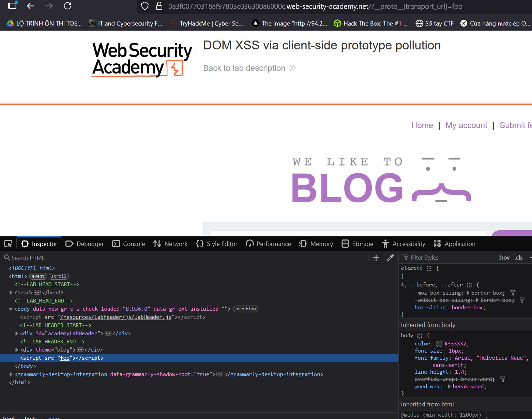This screenshot has width=532, height=419.
Task: Switch to the Inspector tab
Action: click(x=39, y=244)
